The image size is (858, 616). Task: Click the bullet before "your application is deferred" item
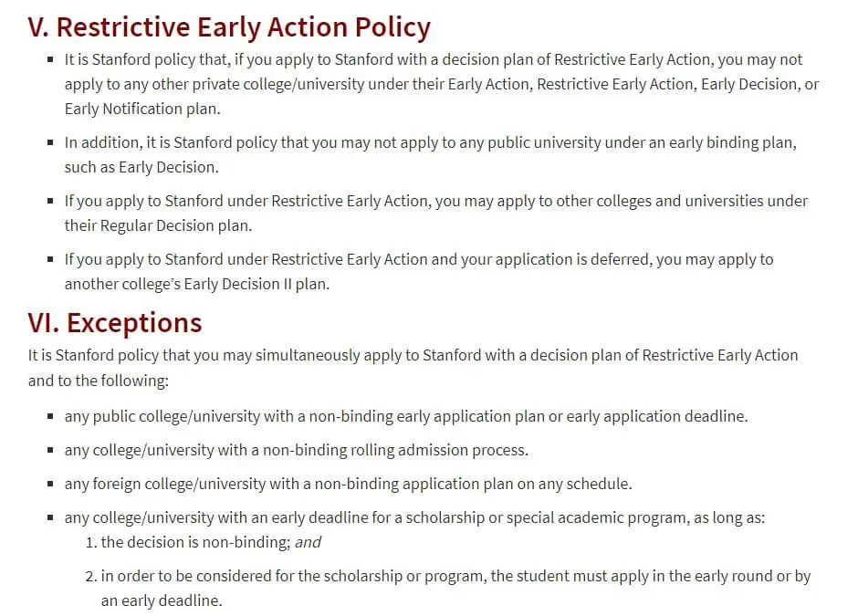click(x=50, y=259)
